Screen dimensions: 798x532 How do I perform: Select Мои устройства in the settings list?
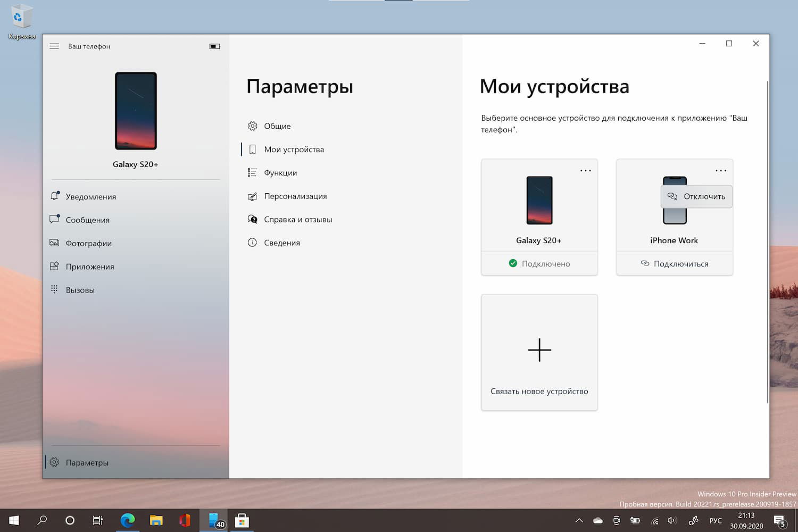point(346,149)
